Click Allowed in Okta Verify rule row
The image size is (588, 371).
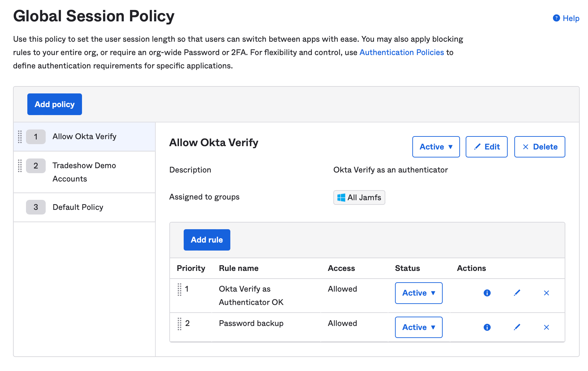(342, 289)
